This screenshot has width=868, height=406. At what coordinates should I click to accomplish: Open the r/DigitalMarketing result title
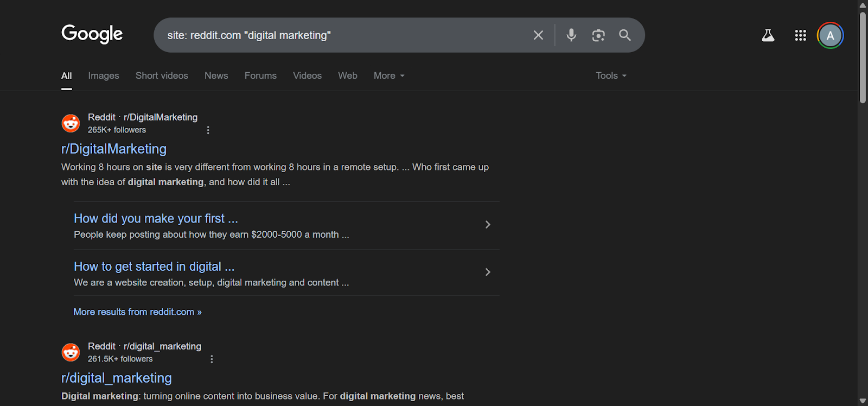point(114,149)
